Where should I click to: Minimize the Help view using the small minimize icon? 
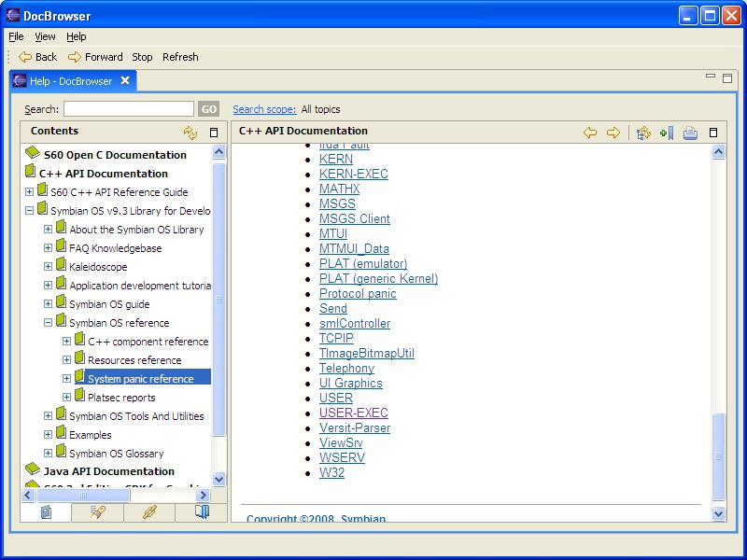[x=711, y=76]
